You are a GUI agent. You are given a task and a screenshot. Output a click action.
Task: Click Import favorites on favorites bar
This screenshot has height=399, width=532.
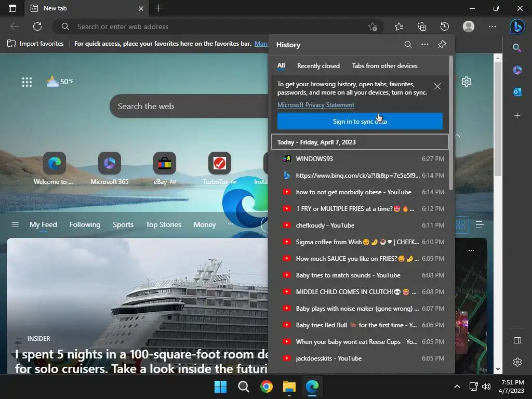point(36,44)
